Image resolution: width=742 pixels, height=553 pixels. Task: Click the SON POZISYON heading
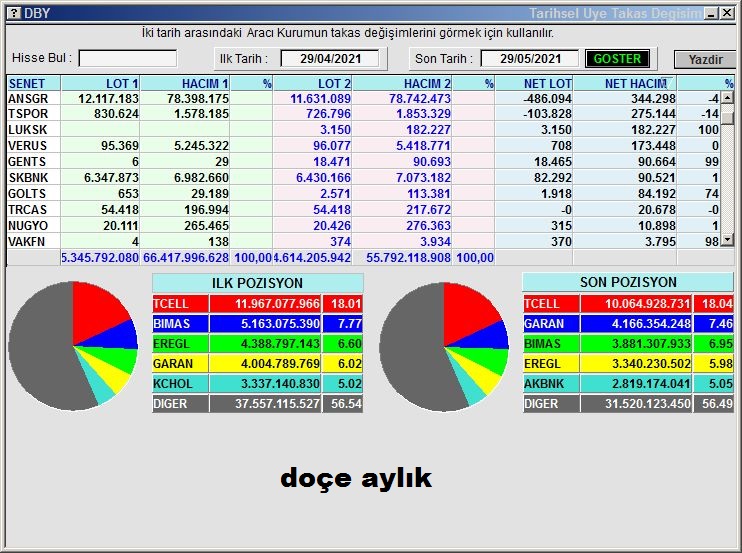pyautogui.click(x=627, y=282)
